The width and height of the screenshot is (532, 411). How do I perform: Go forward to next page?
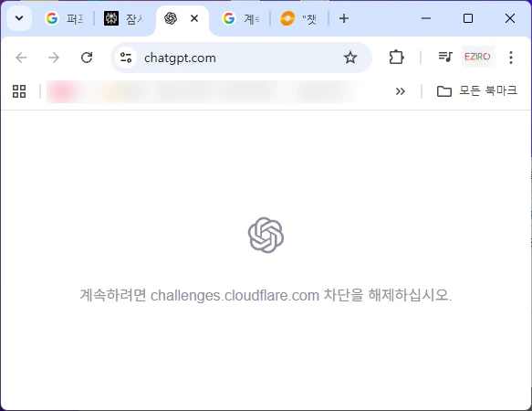click(54, 58)
